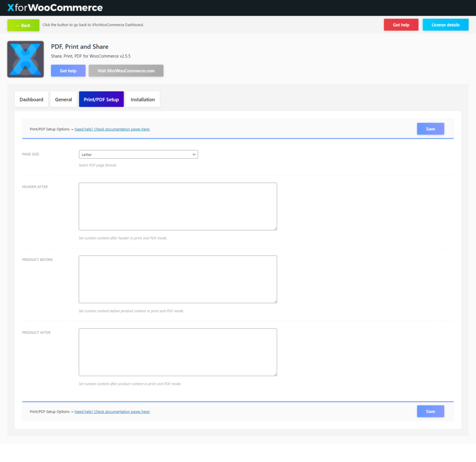Viewport: 476px width, 462px height.
Task: Expand the Page Size dropdown showing Letter
Action: (139, 154)
